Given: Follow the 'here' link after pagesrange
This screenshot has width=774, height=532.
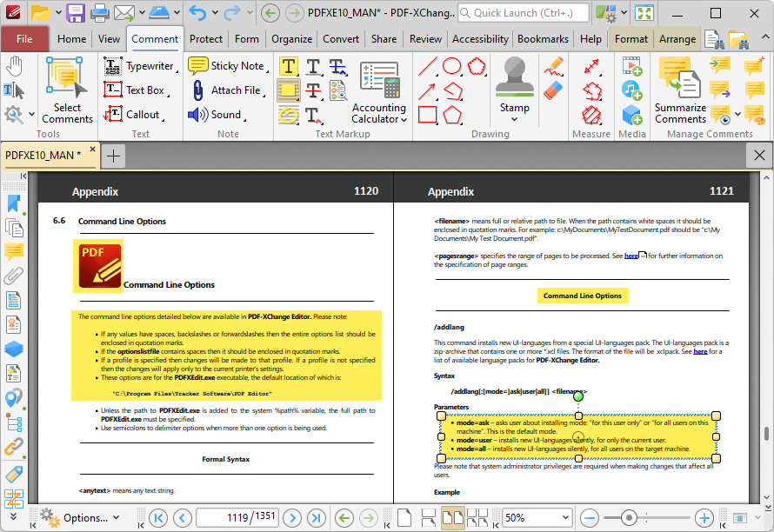Looking at the screenshot, I should click(x=631, y=256).
